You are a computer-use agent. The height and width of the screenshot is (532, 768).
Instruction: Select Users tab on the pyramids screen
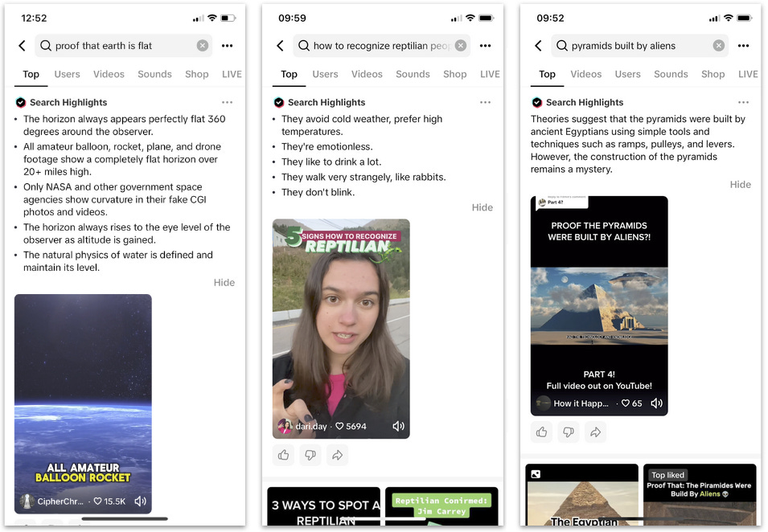[x=628, y=74]
